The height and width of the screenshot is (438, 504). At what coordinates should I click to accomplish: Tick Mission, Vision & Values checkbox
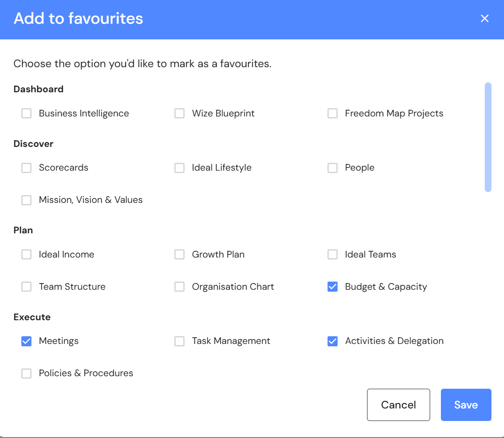27,200
